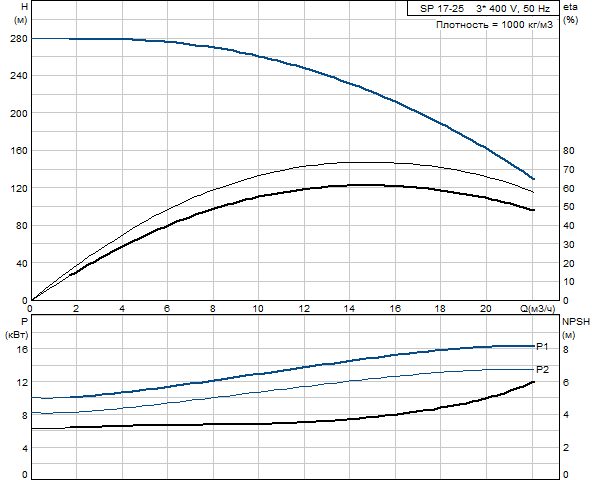Click the end of black NPSH curve
This screenshot has height=480, width=592.
[533, 382]
